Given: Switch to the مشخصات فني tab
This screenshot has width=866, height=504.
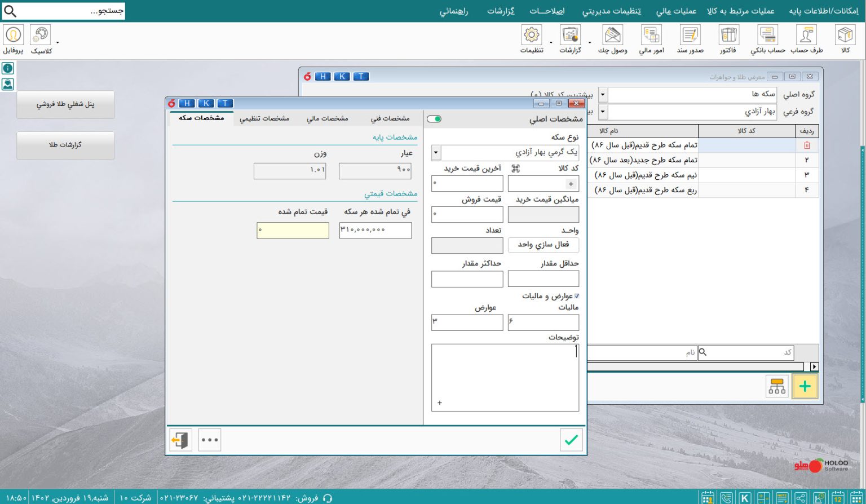Looking at the screenshot, I should pos(390,118).
